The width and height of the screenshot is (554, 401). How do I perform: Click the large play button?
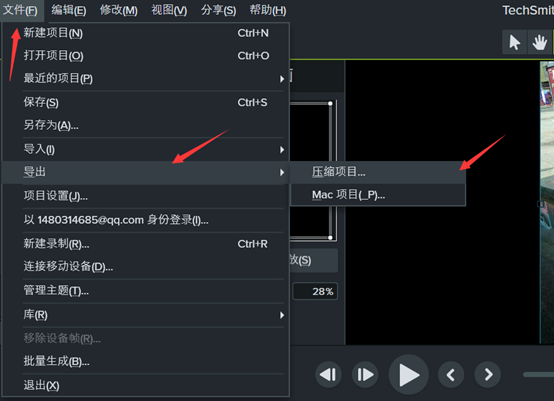coord(408,375)
